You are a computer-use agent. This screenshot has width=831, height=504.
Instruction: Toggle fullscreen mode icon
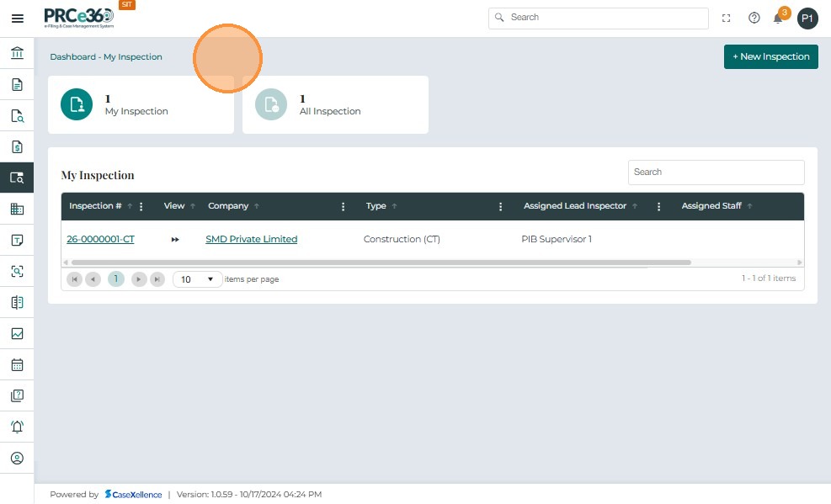coord(726,19)
